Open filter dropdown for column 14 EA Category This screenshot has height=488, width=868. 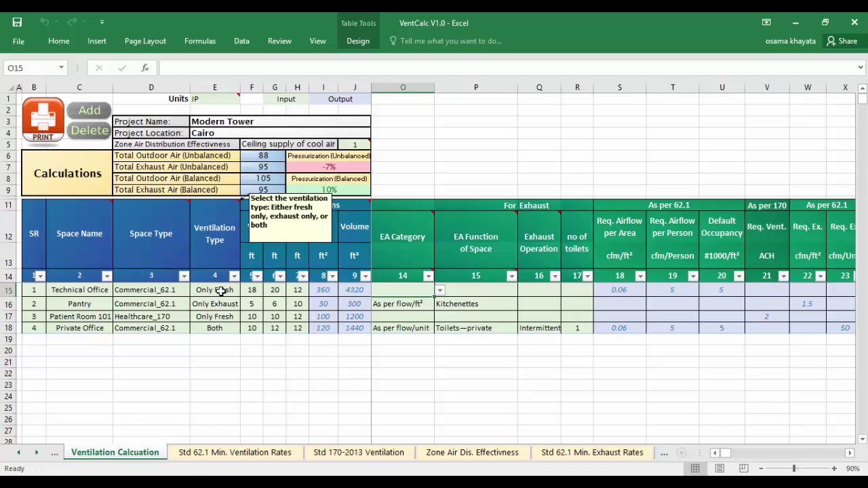coord(428,276)
